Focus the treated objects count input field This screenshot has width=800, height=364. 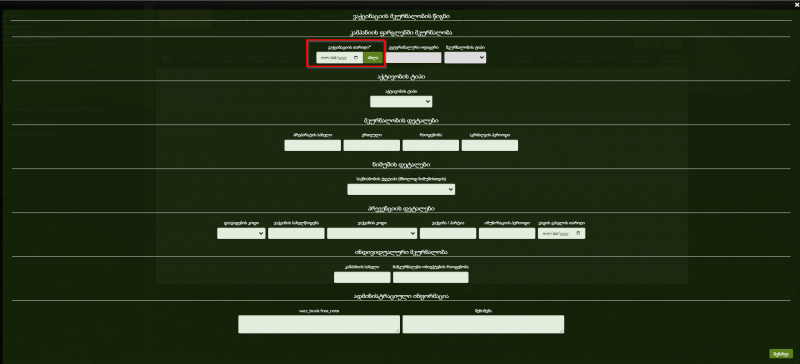(431, 277)
